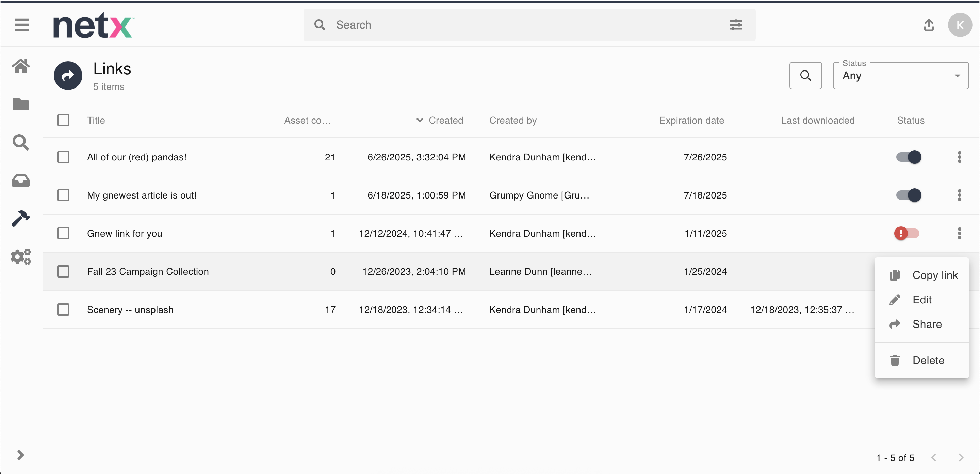Disable the pandas link status toggle
Viewport: 980px width, 474px height.
909,157
